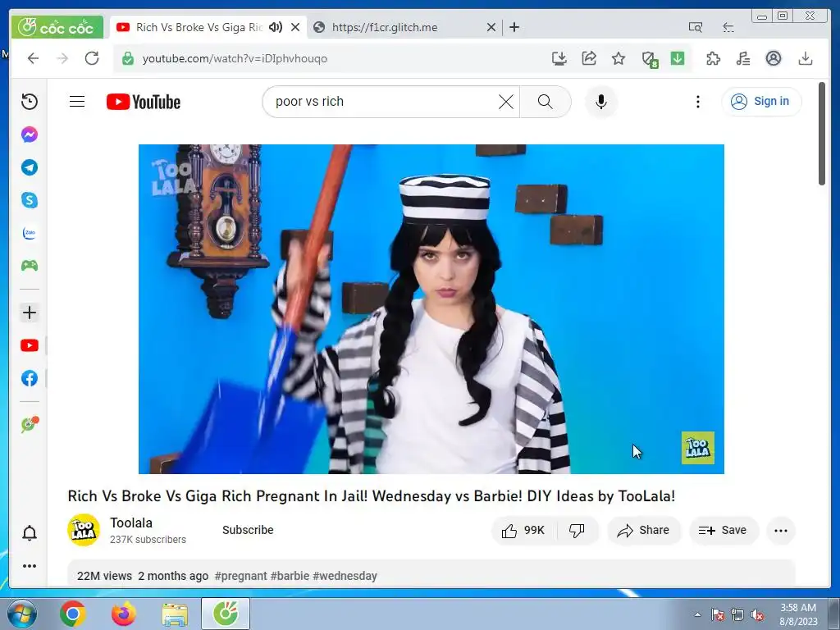Go back to previous page
Screen dimensions: 840x630
(x=33, y=58)
